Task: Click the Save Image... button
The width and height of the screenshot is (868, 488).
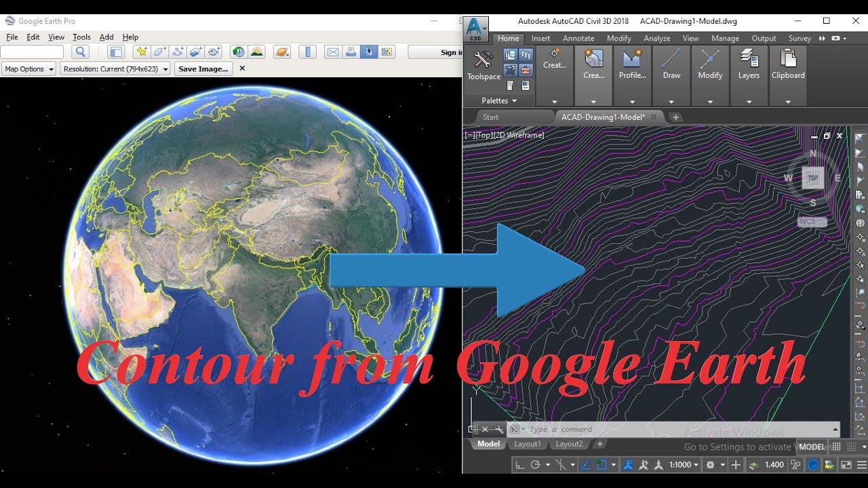Action: (x=203, y=69)
